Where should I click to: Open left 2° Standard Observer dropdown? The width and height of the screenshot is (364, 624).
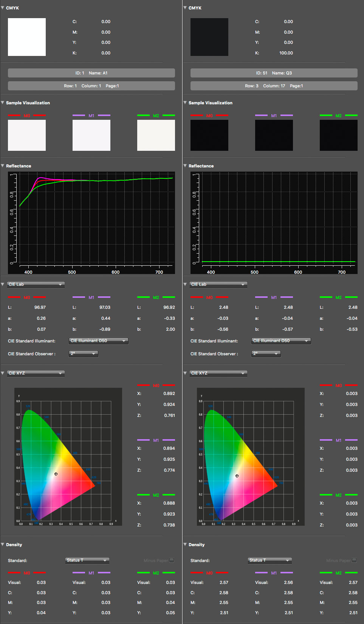click(84, 353)
